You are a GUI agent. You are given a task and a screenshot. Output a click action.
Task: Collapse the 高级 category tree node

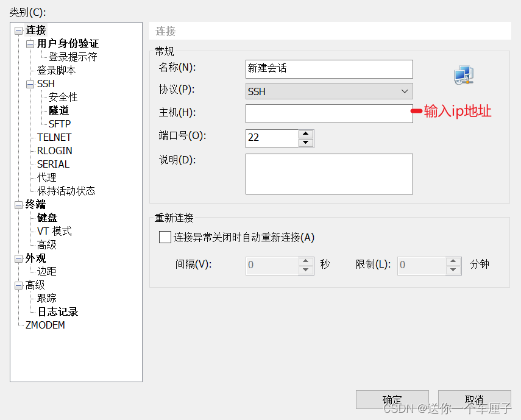click(19, 285)
